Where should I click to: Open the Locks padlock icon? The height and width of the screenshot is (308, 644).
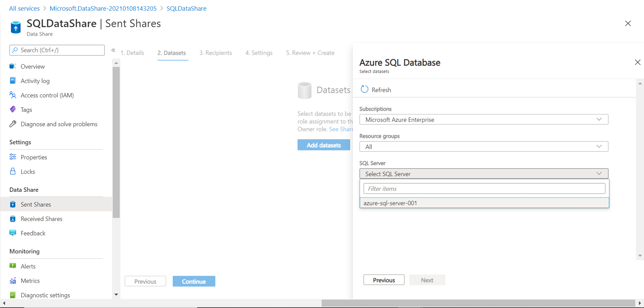click(x=13, y=171)
